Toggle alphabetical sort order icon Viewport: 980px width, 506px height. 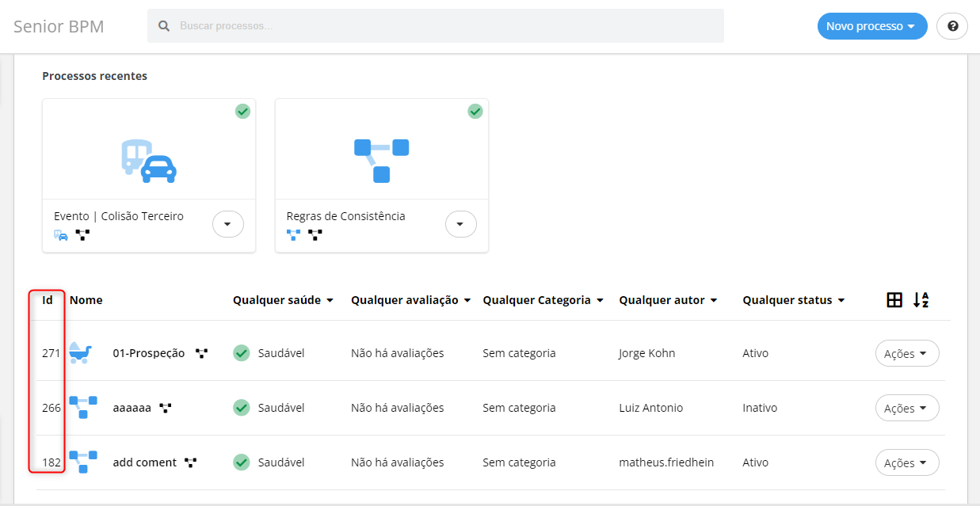(x=921, y=300)
